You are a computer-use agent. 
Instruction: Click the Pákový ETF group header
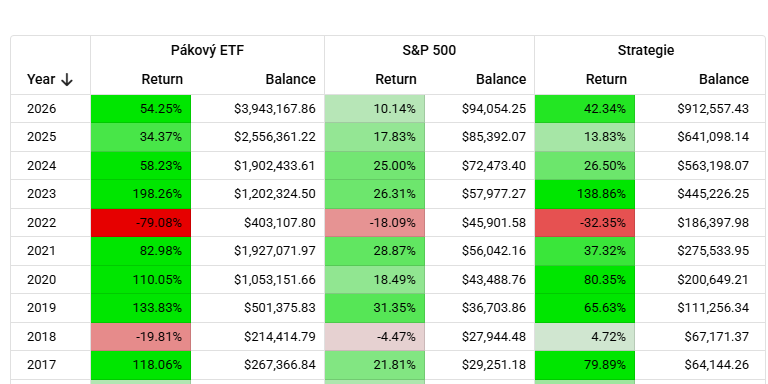click(207, 50)
